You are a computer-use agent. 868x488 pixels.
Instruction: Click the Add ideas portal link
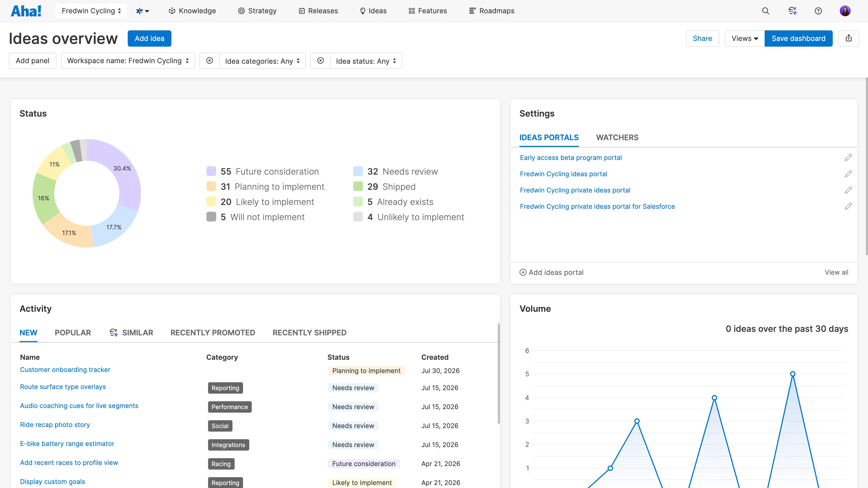[556, 272]
